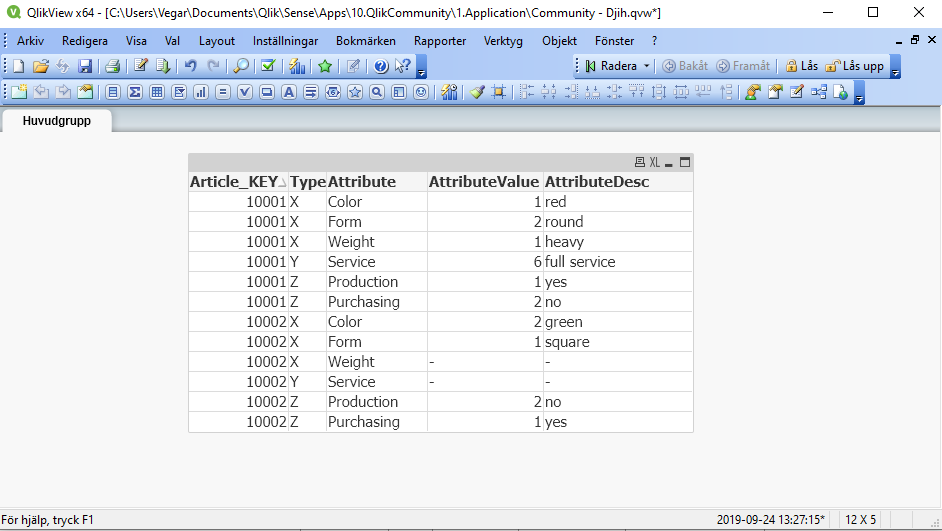
Task: Open the Verktyg menu
Action: tap(503, 41)
